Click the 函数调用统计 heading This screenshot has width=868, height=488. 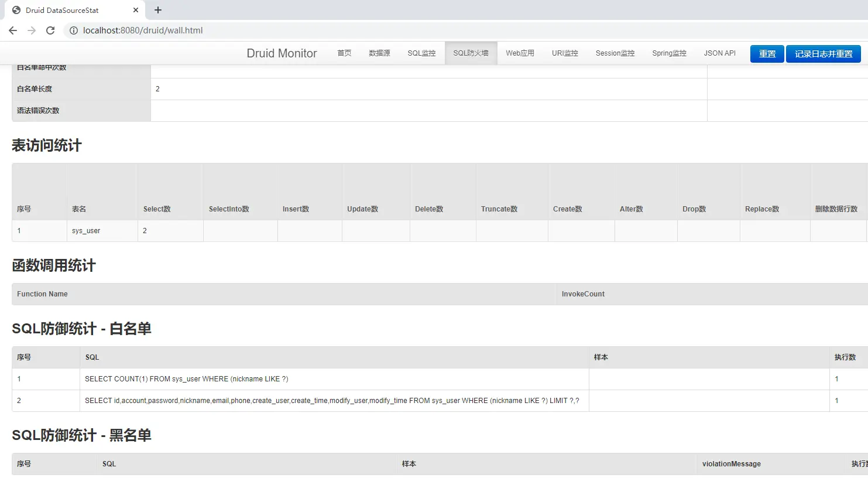point(54,265)
